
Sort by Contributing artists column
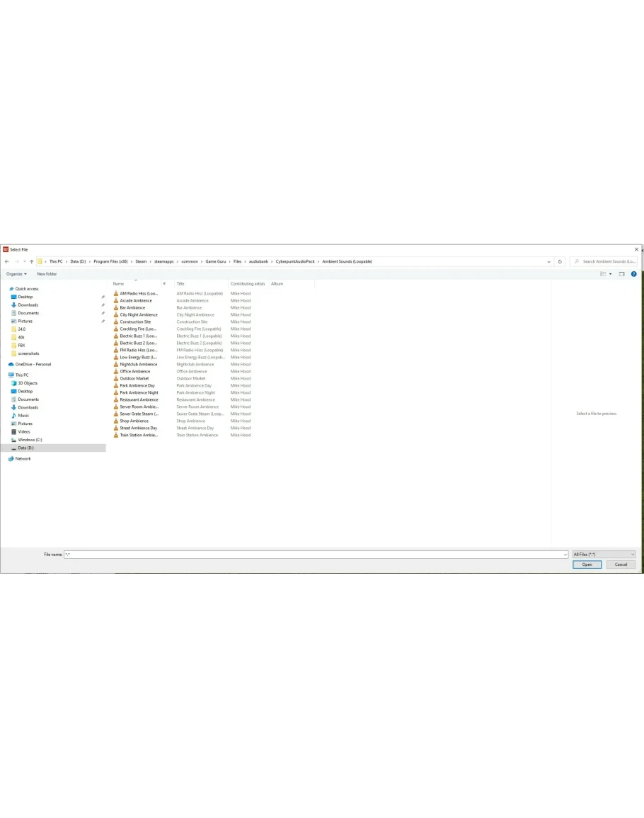[x=247, y=283]
